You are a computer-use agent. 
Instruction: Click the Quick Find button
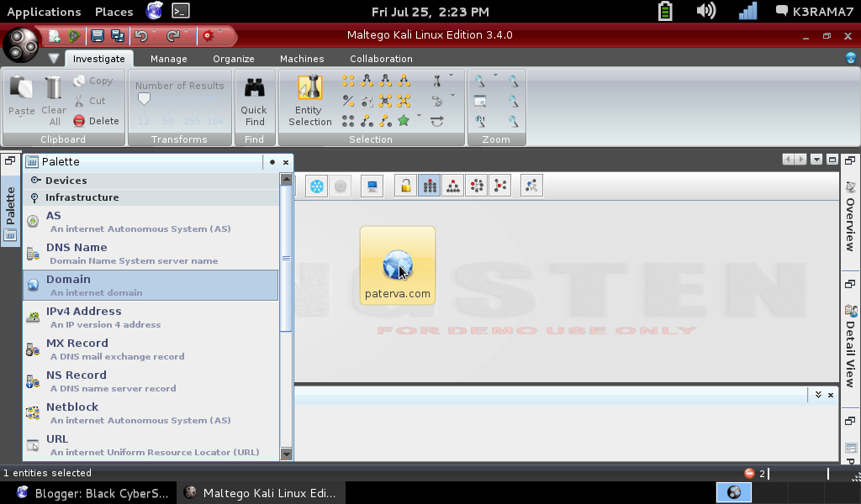click(x=254, y=101)
